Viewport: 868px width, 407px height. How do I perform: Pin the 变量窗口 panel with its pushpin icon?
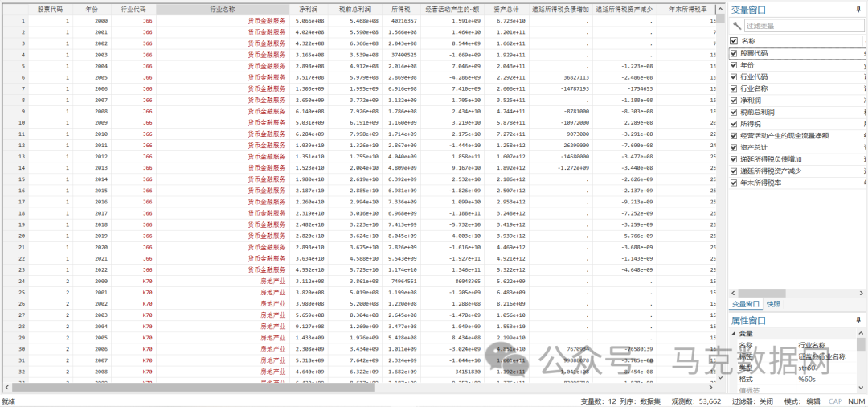tap(858, 10)
